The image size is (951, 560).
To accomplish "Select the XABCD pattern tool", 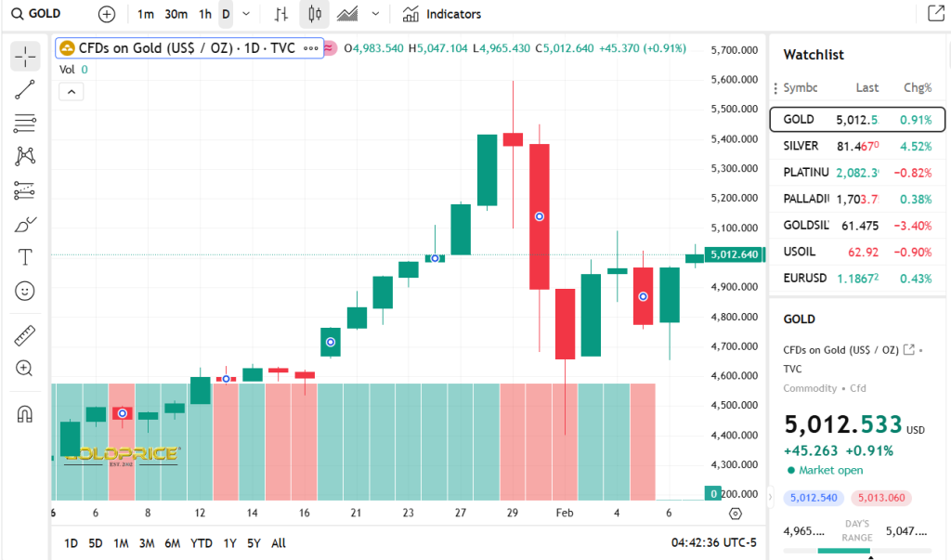I will pyautogui.click(x=24, y=156).
